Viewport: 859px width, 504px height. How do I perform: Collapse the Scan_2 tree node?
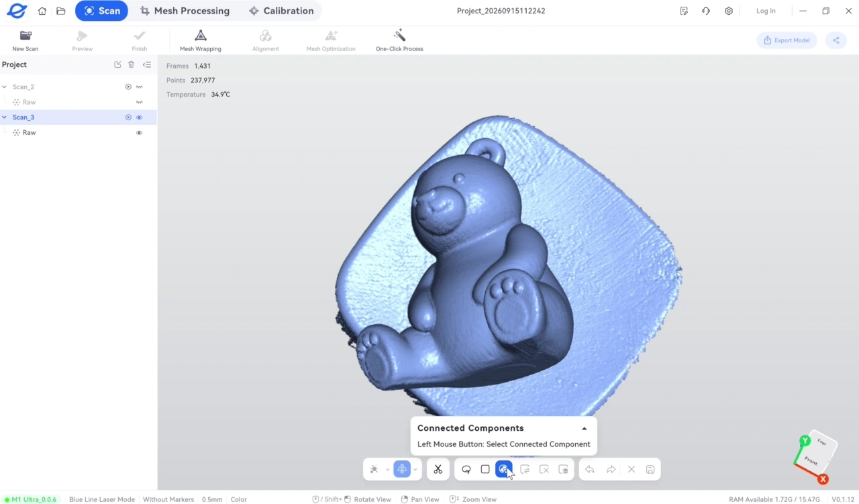[5, 87]
